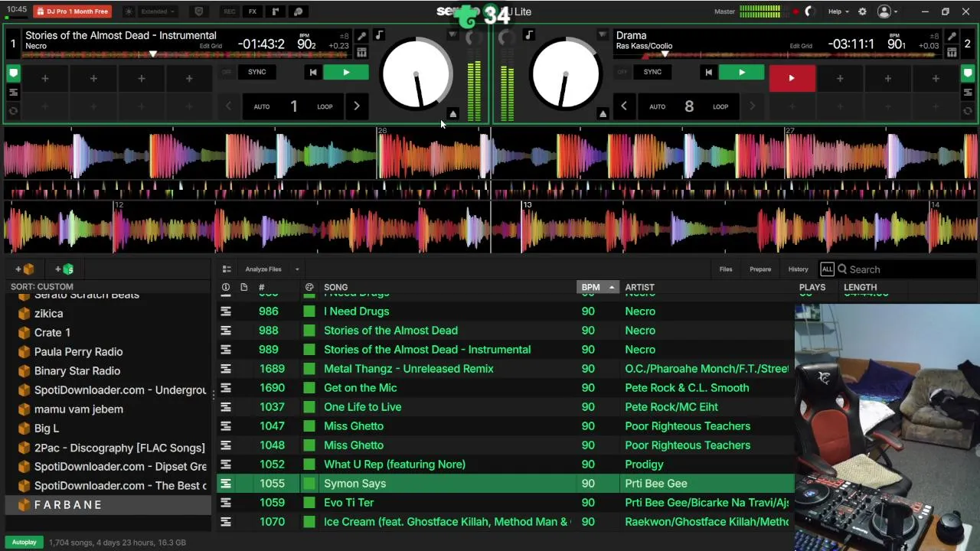Play deck 1 track
Viewport: 980px width, 551px height.
point(346,72)
